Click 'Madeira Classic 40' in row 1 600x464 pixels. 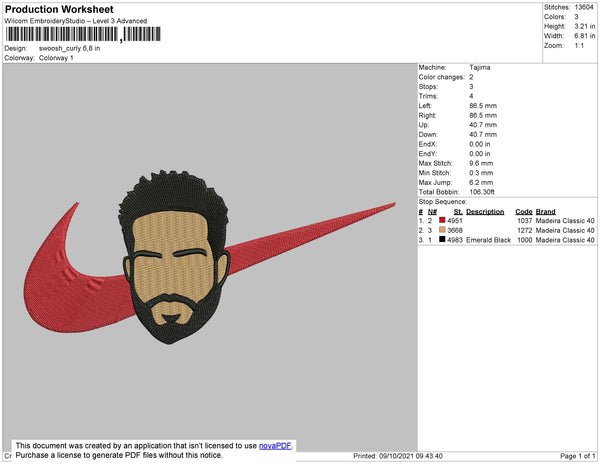565,221
